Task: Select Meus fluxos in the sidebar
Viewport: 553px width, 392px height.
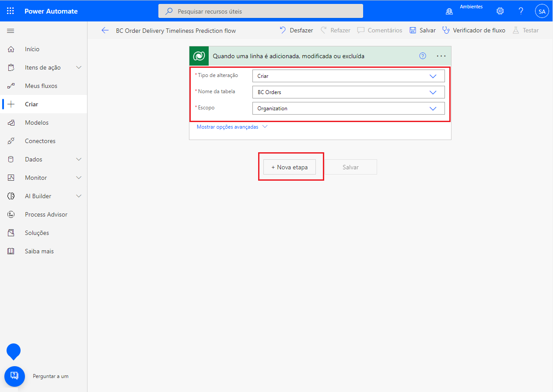Action: click(41, 86)
